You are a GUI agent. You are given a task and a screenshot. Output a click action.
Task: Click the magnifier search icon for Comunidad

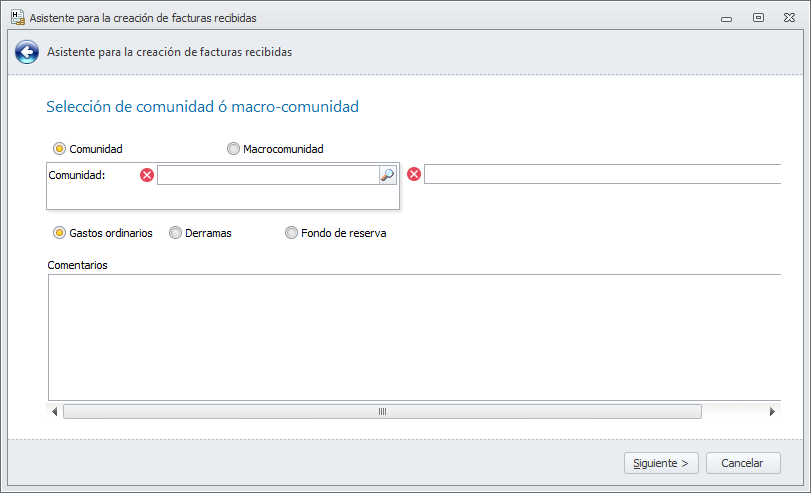(388, 175)
